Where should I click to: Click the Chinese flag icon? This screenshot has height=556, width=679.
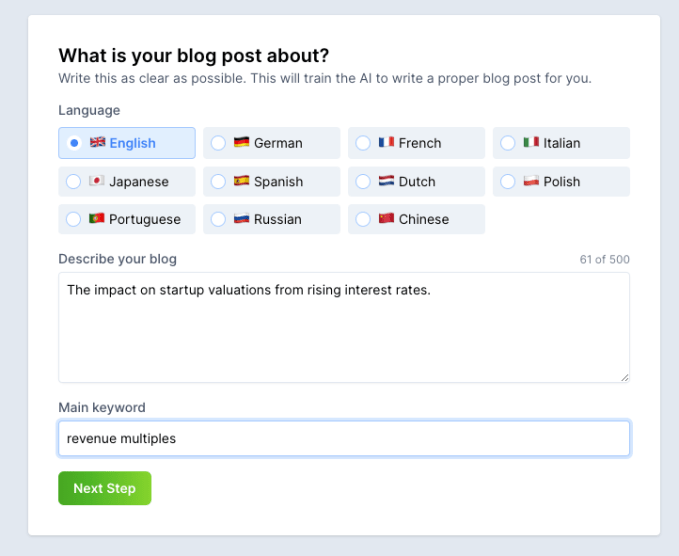click(387, 219)
